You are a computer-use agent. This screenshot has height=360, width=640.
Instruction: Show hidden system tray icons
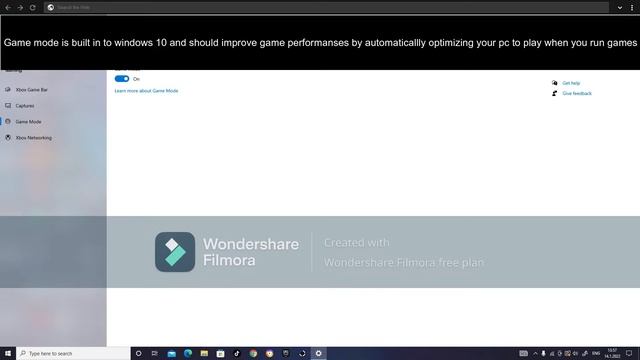pos(535,353)
